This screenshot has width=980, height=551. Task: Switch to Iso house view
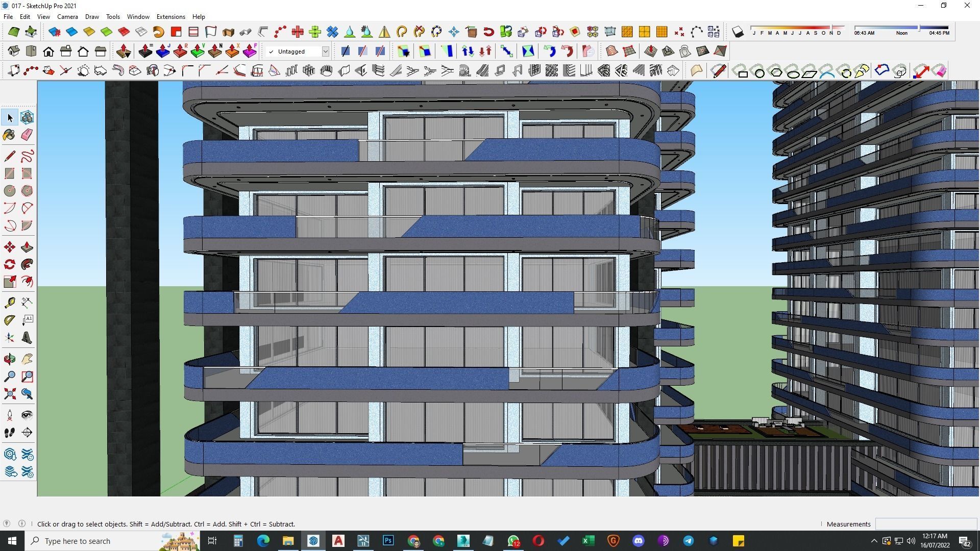pos(14,52)
